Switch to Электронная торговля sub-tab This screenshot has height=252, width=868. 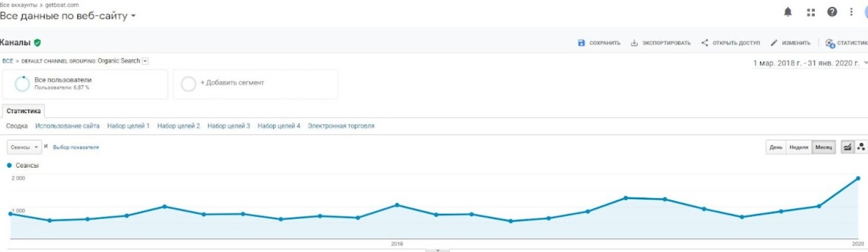[341, 126]
